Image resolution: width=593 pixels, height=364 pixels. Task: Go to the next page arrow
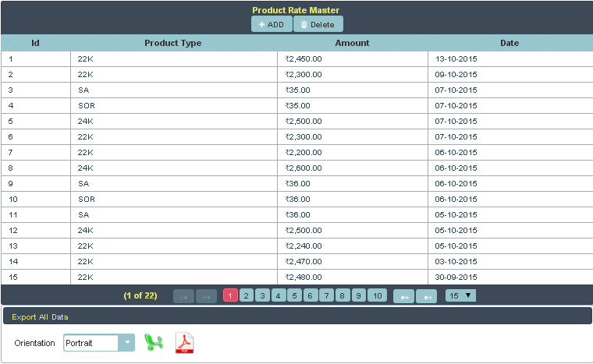pyautogui.click(x=403, y=296)
